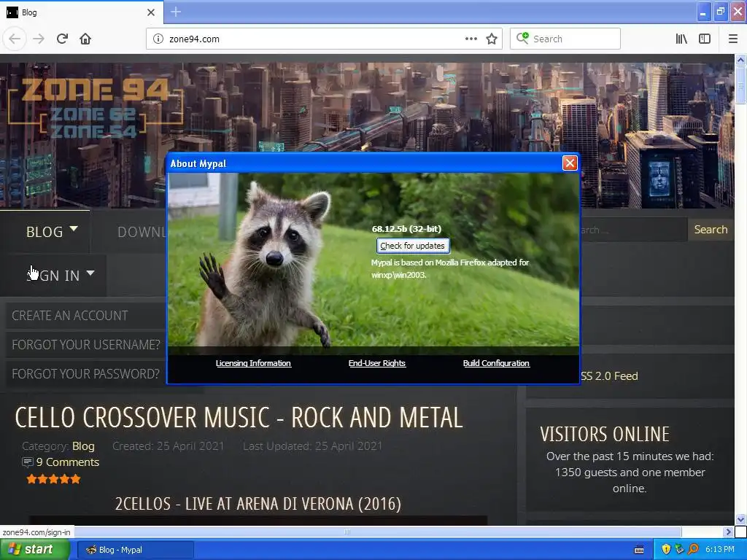
Task: Open the hamburger application menu
Action: pyautogui.click(x=732, y=39)
